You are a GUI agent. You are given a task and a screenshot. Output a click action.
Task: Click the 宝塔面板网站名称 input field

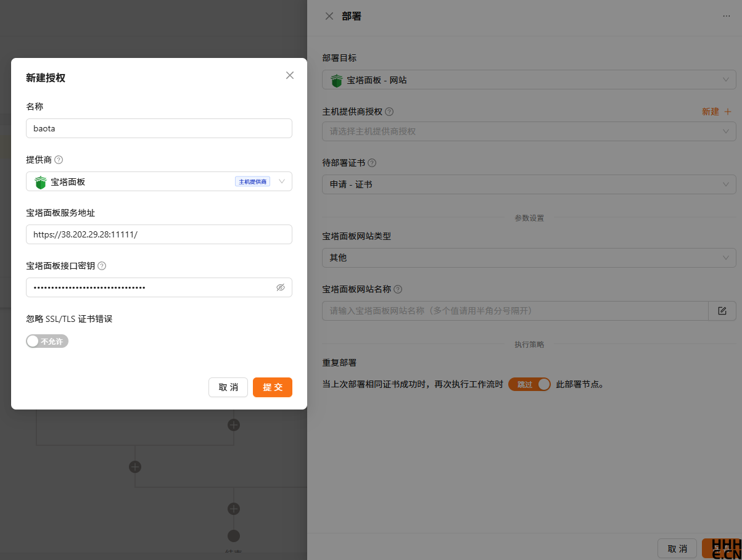(515, 311)
